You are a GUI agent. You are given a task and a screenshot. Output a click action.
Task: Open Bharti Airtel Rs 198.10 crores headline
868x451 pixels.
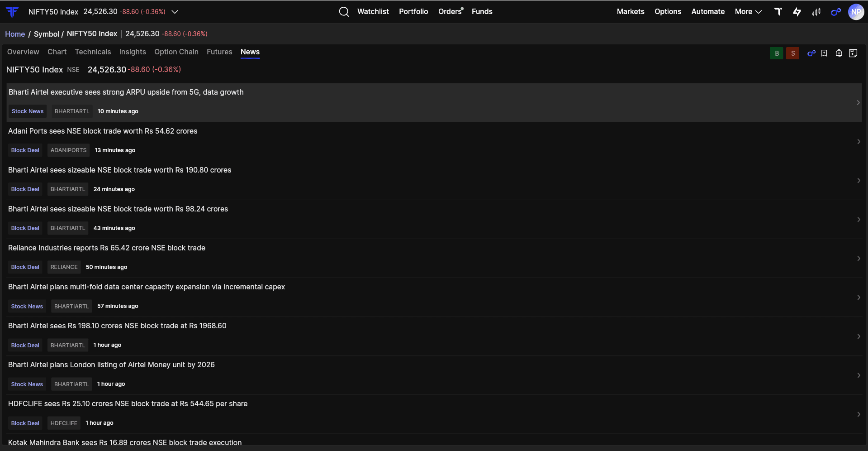point(117,326)
